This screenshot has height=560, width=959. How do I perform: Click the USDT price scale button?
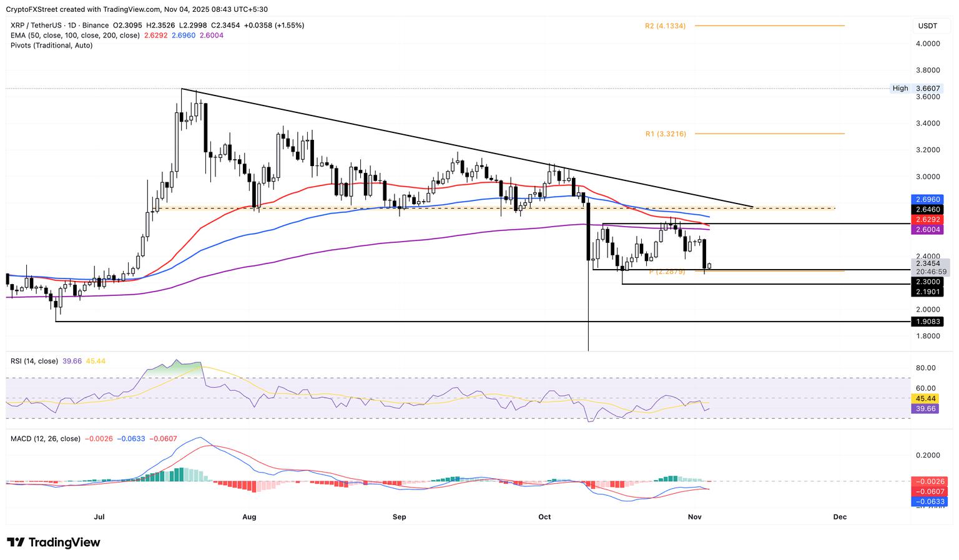tap(928, 26)
